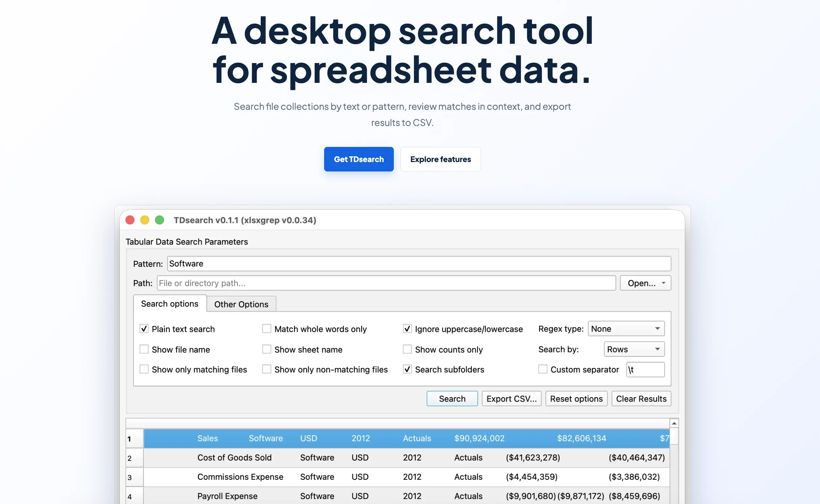Switch to the Other Options tab
The height and width of the screenshot is (504, 820).
point(241,304)
